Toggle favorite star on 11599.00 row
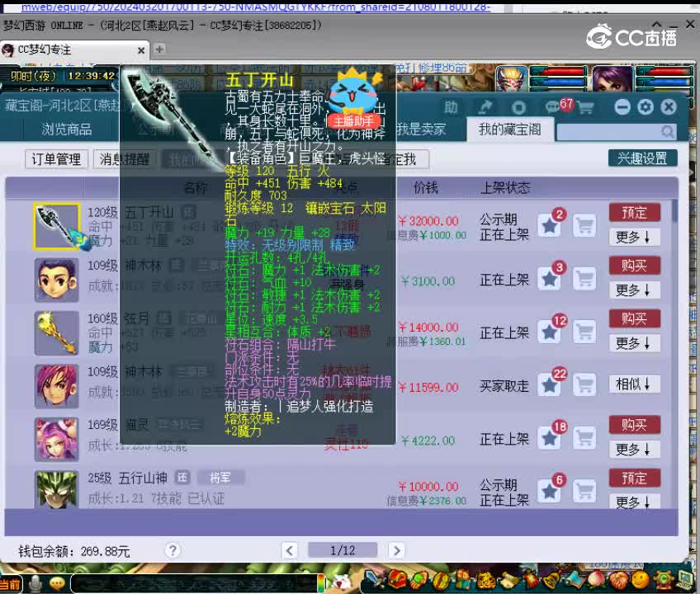 pos(549,385)
